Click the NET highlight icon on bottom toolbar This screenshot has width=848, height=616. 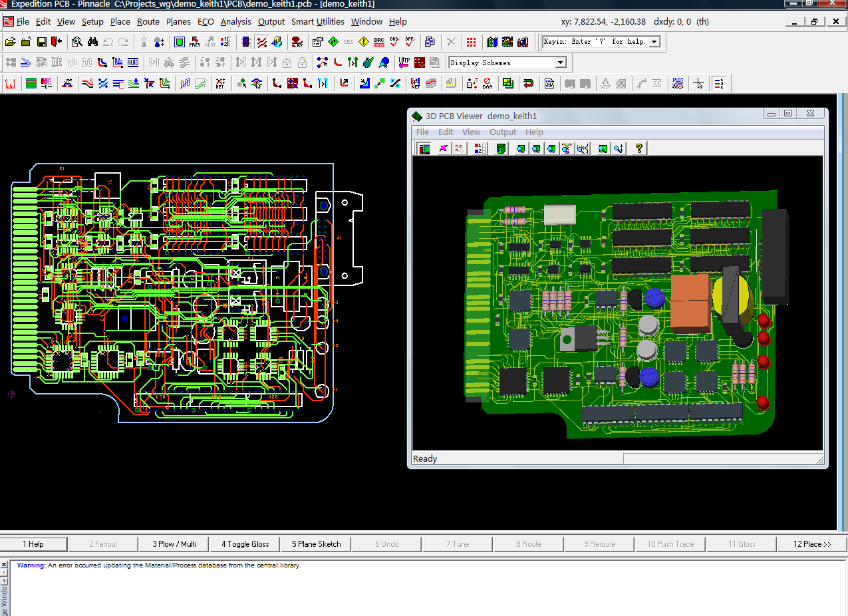pos(415,84)
